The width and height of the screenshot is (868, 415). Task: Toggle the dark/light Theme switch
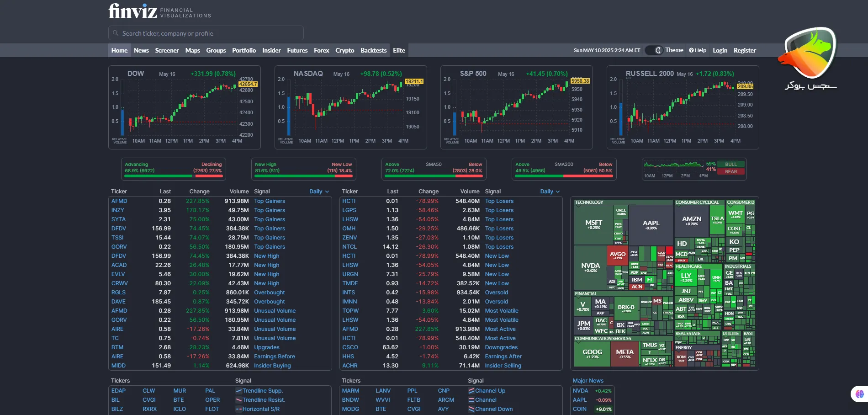[654, 50]
